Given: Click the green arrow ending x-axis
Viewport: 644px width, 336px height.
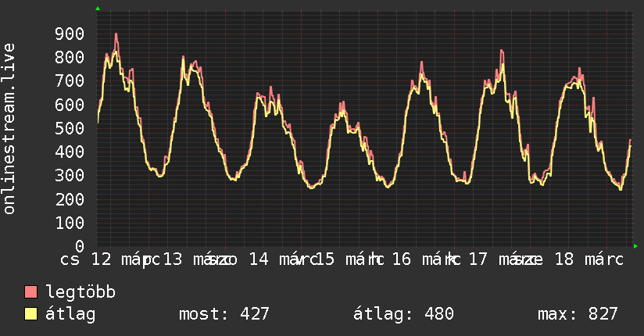Looking at the screenshot, I should [x=635, y=246].
